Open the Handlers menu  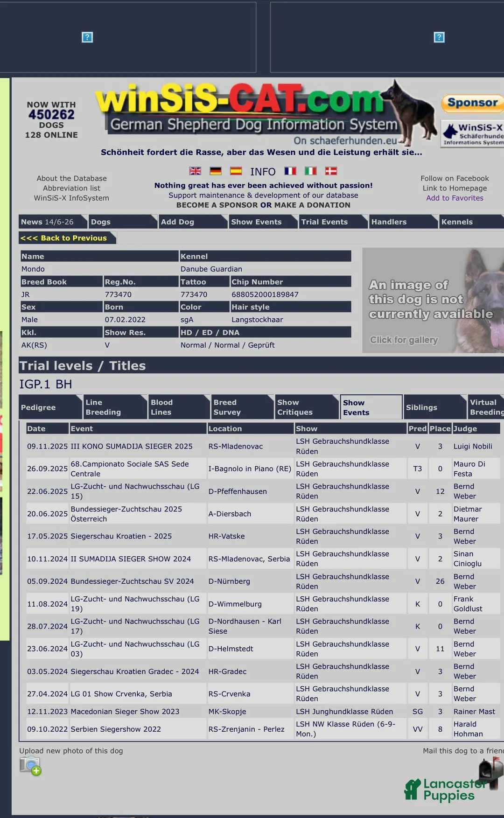[403, 222]
